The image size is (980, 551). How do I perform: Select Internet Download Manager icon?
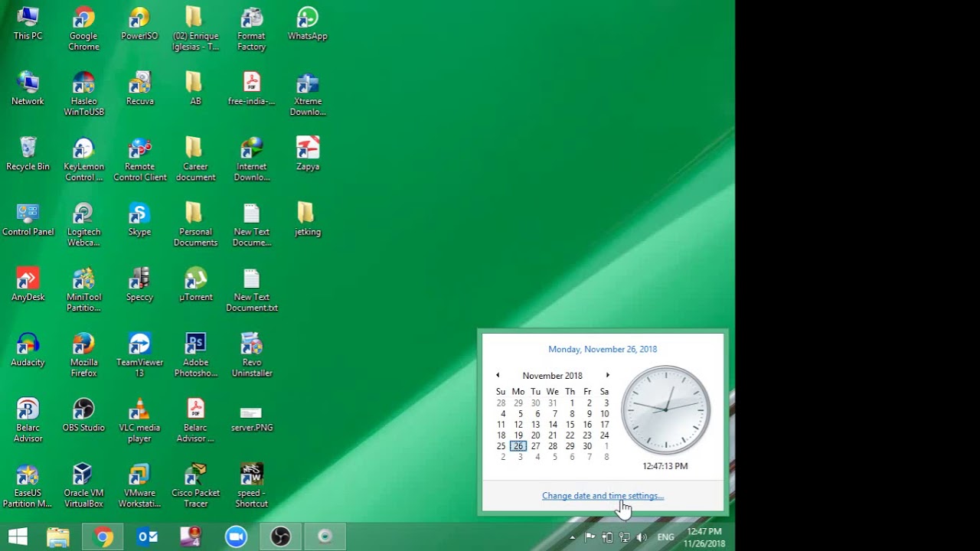tap(251, 159)
